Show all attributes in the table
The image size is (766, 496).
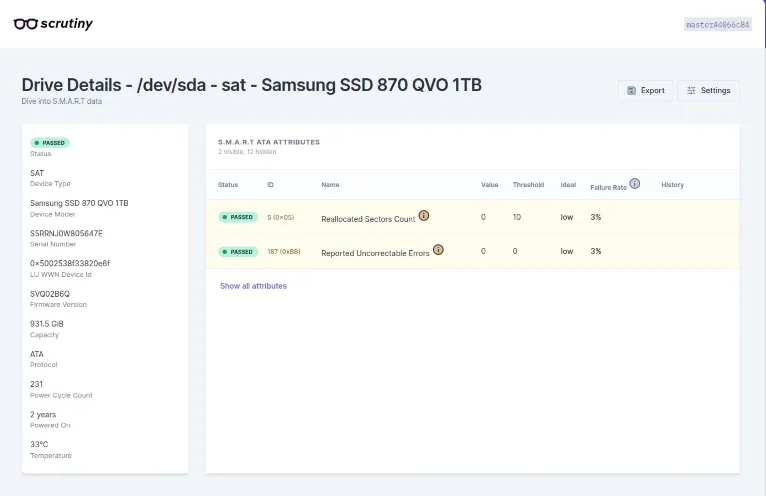tap(253, 286)
